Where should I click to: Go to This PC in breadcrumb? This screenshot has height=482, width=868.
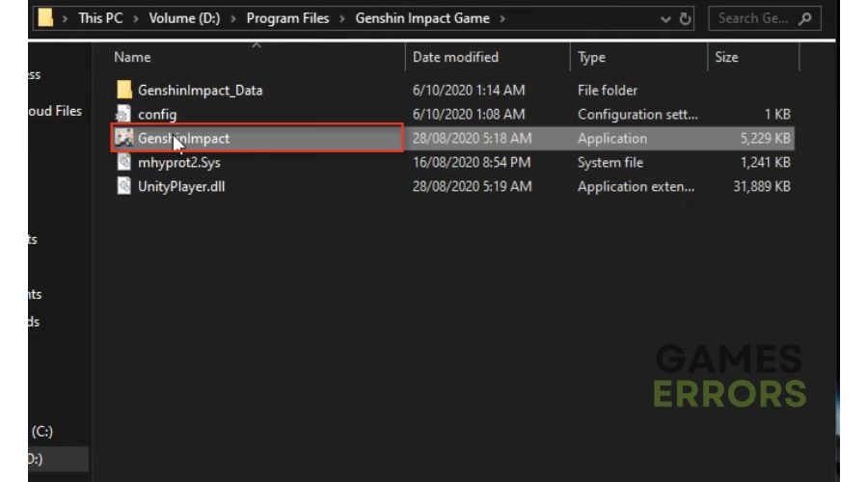coord(100,18)
